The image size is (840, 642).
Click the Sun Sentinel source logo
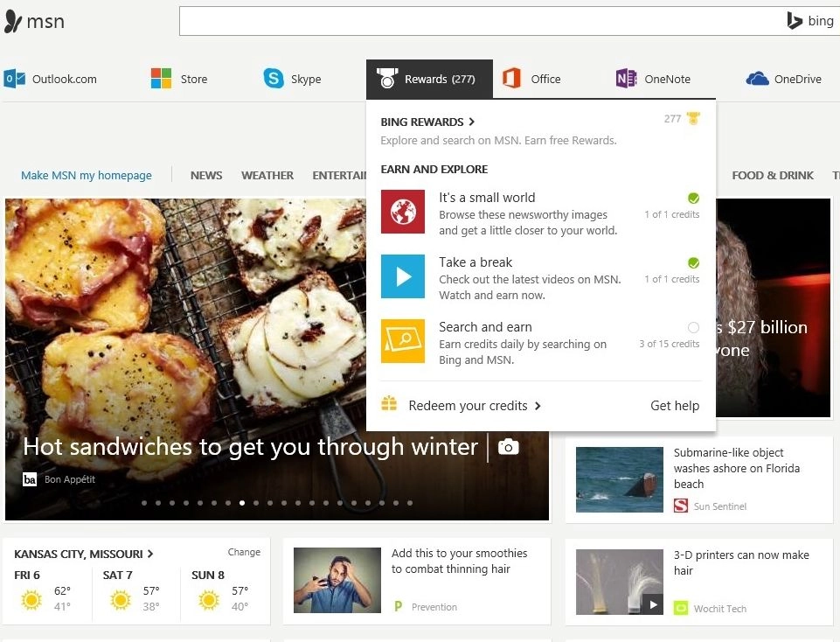pos(681,506)
